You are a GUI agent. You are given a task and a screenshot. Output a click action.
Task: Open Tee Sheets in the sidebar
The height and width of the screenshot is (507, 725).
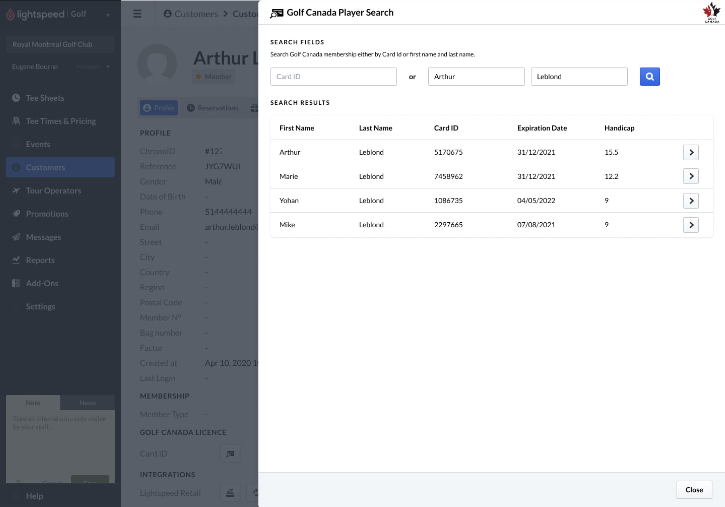46,98
